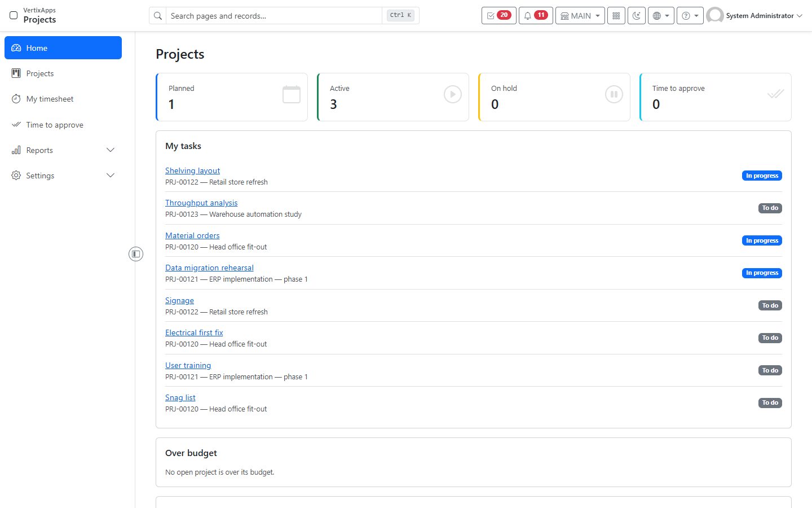
Task: Open the apps grid launcher
Action: point(616,16)
